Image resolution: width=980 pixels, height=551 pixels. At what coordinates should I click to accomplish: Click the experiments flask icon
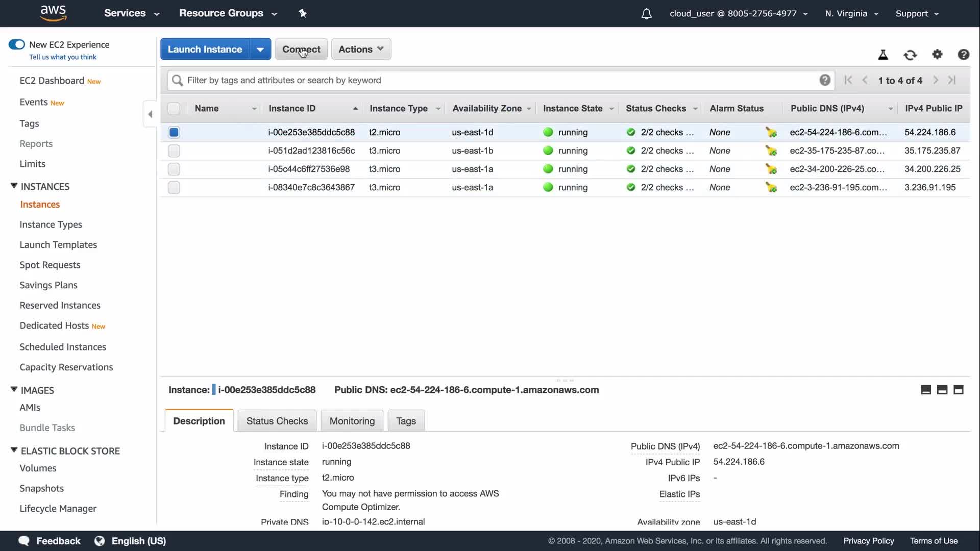tap(883, 55)
